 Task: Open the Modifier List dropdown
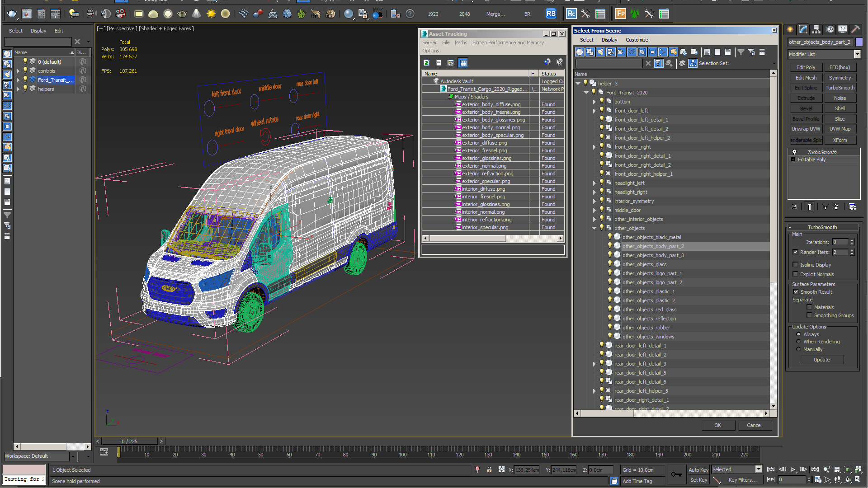coord(857,54)
